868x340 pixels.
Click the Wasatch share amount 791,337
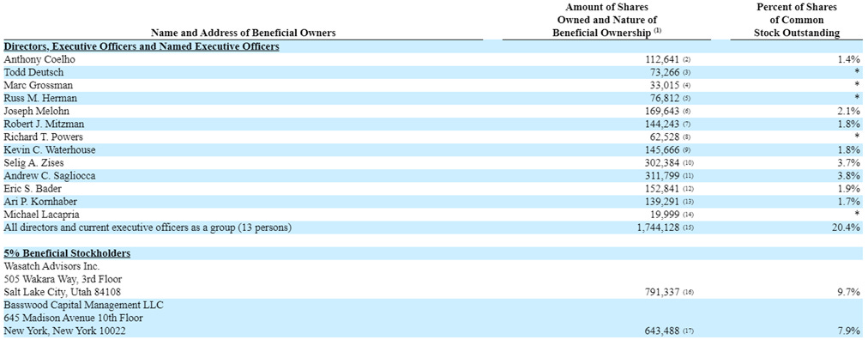(x=663, y=292)
